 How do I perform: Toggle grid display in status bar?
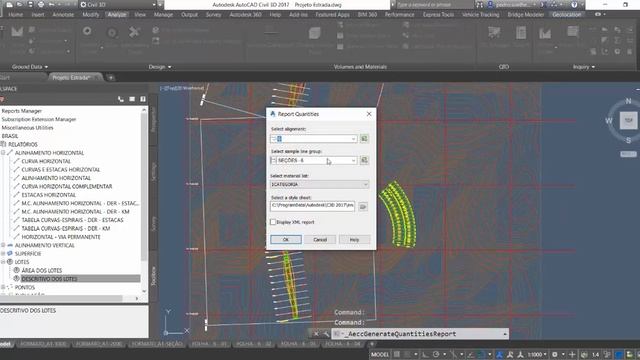point(397,354)
